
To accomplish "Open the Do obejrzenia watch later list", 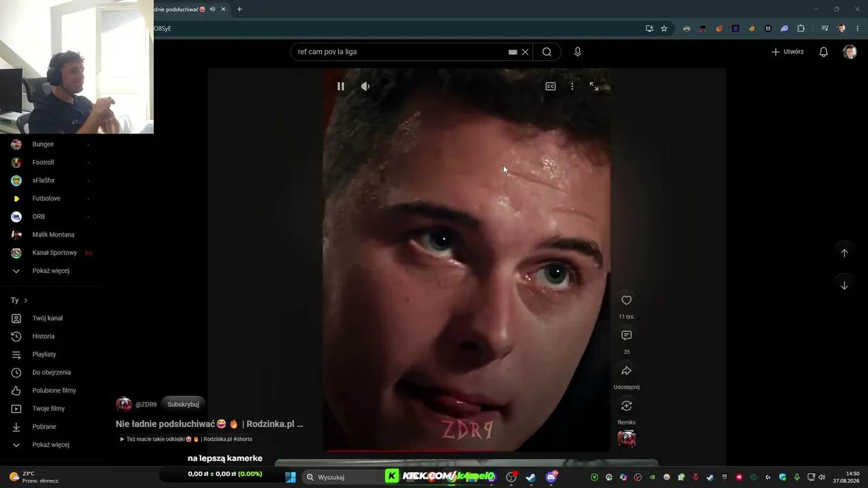I will point(52,373).
